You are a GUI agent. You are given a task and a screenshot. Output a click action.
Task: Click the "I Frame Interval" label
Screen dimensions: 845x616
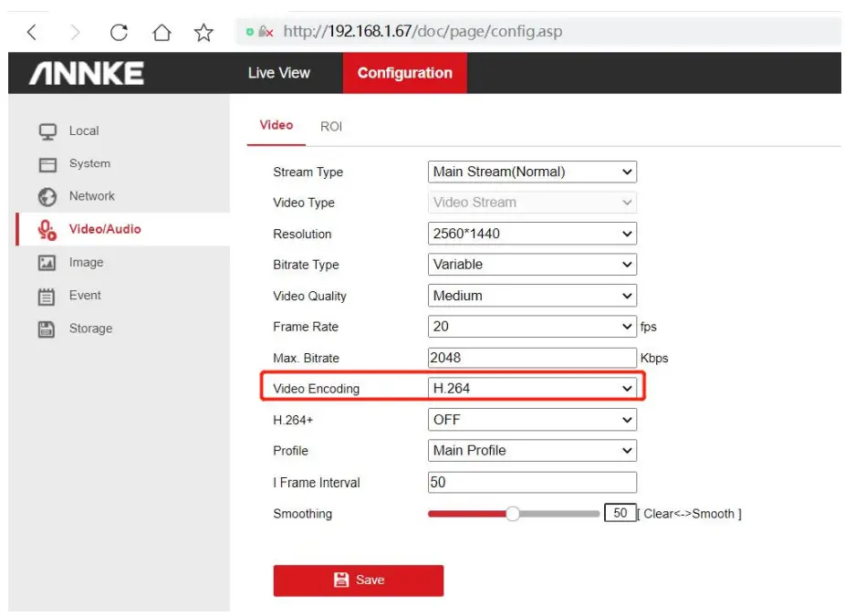tap(317, 483)
